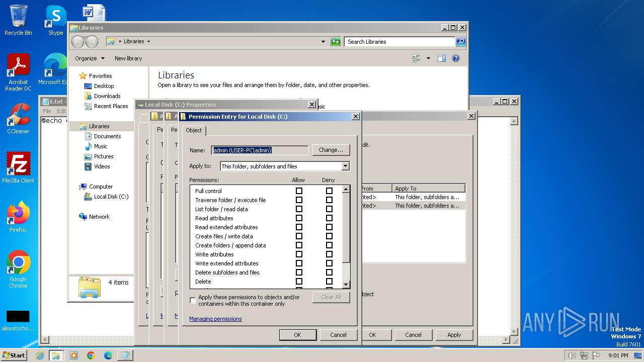The height and width of the screenshot is (362, 644).
Task: Select Recent Places in navigation pane
Action: (x=111, y=106)
